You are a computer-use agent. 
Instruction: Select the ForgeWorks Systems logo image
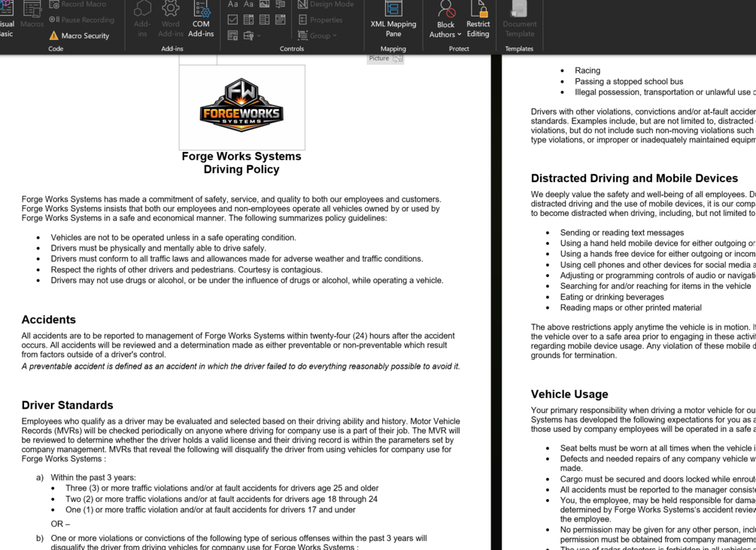pyautogui.click(x=241, y=107)
